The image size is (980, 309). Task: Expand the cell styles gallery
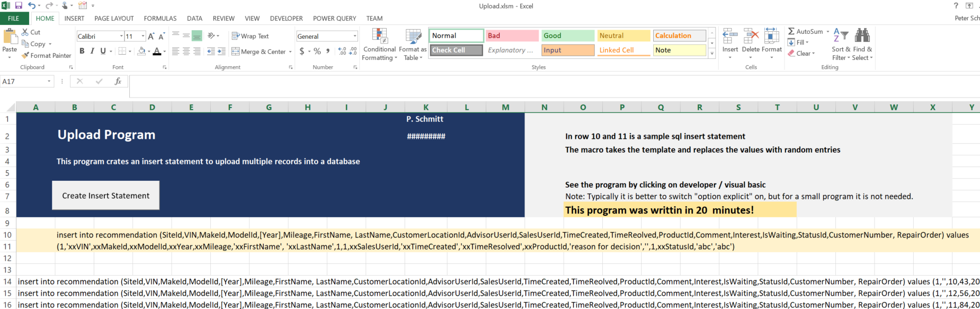tap(712, 53)
